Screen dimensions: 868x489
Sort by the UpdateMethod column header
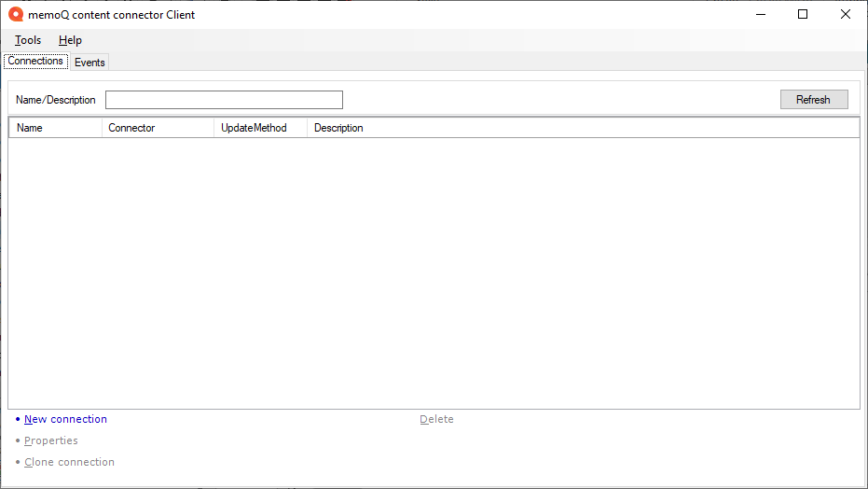259,128
